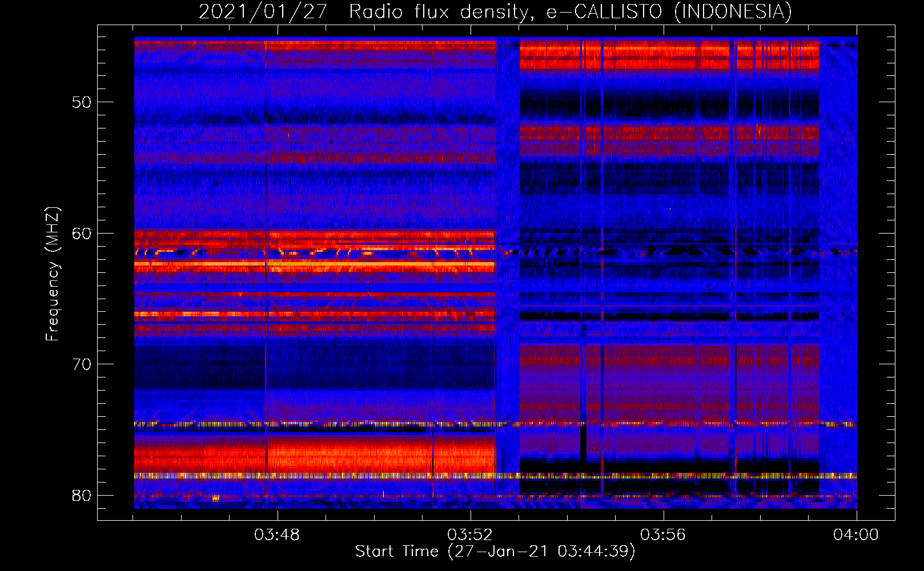The image size is (924, 571).
Task: Click the 50 frequency tick label
Action: click(82, 102)
